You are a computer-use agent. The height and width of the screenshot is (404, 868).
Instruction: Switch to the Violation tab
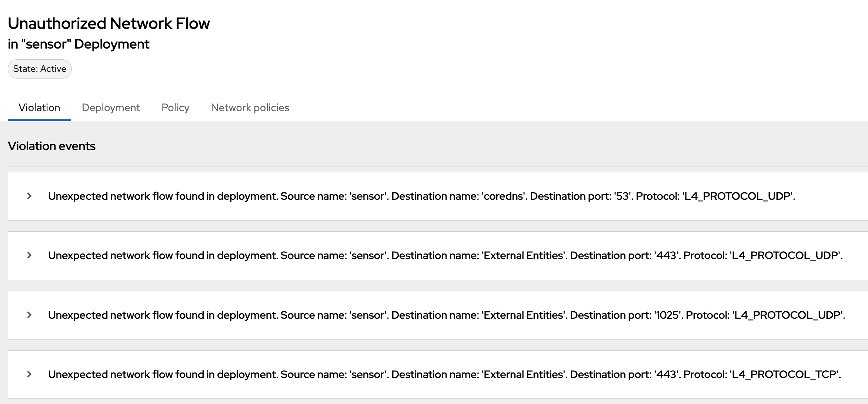coord(39,108)
